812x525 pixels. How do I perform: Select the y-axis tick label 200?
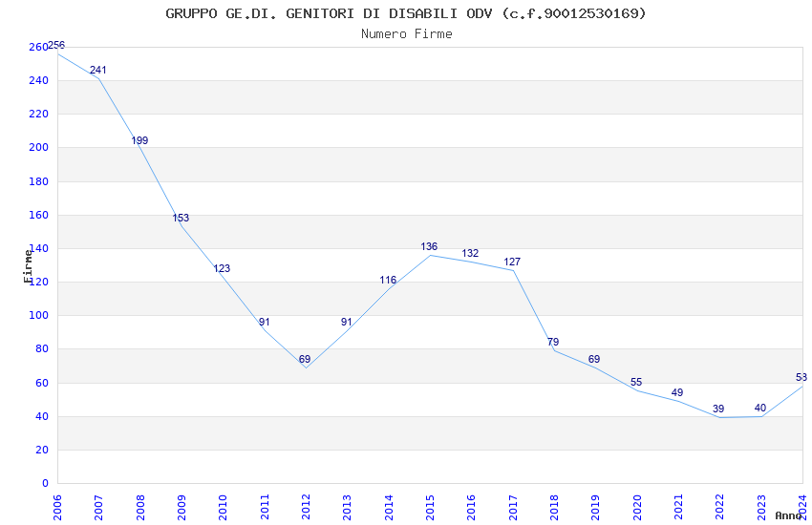click(x=39, y=147)
